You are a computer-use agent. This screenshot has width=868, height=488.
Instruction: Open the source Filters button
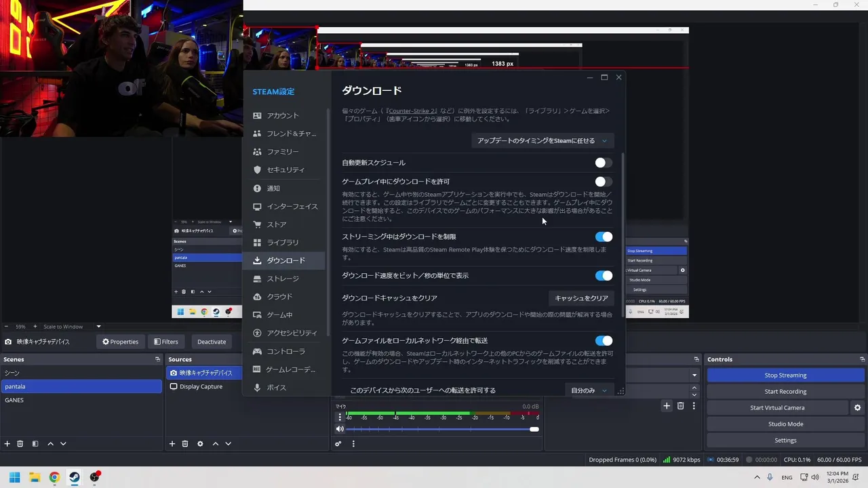click(x=165, y=342)
